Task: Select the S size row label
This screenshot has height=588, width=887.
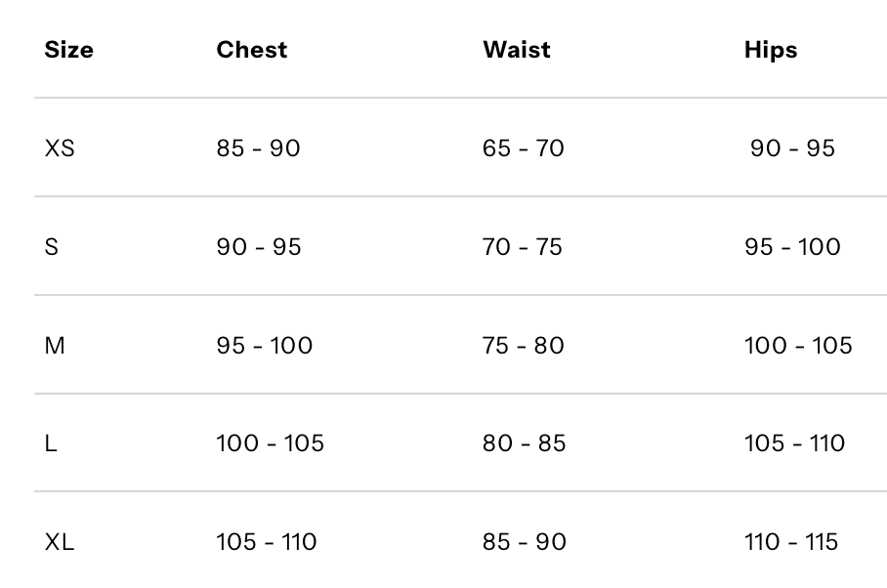Action: [52, 247]
